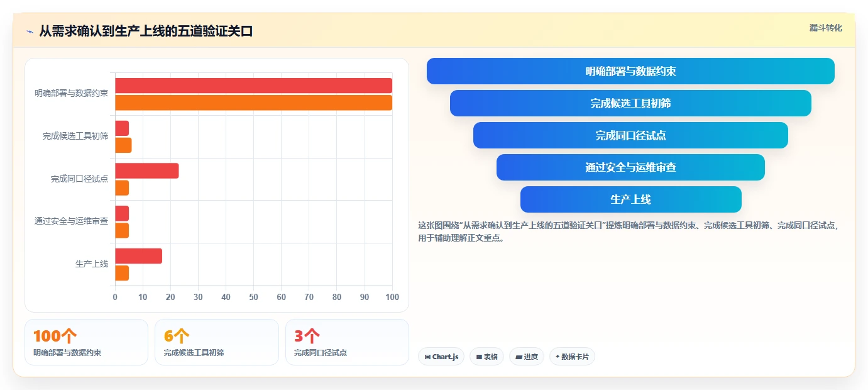The height and width of the screenshot is (390, 868).
Task: Click the x-axis tick labeled 100
Action: pos(392,297)
